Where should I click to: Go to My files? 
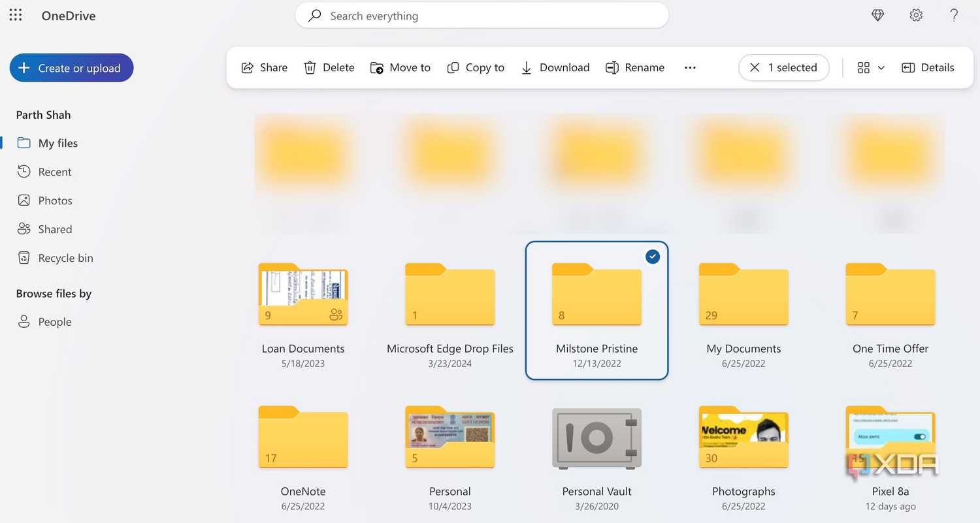[x=48, y=143]
